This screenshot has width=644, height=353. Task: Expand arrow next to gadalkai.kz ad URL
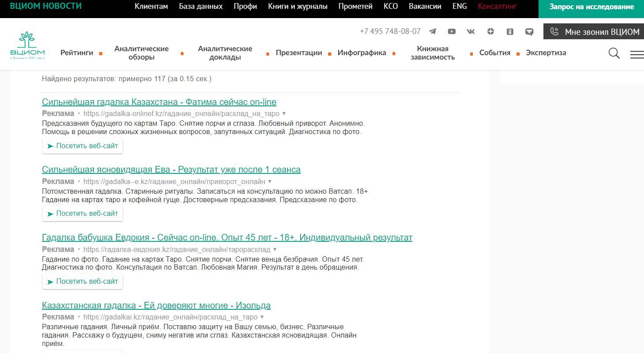pyautogui.click(x=262, y=317)
